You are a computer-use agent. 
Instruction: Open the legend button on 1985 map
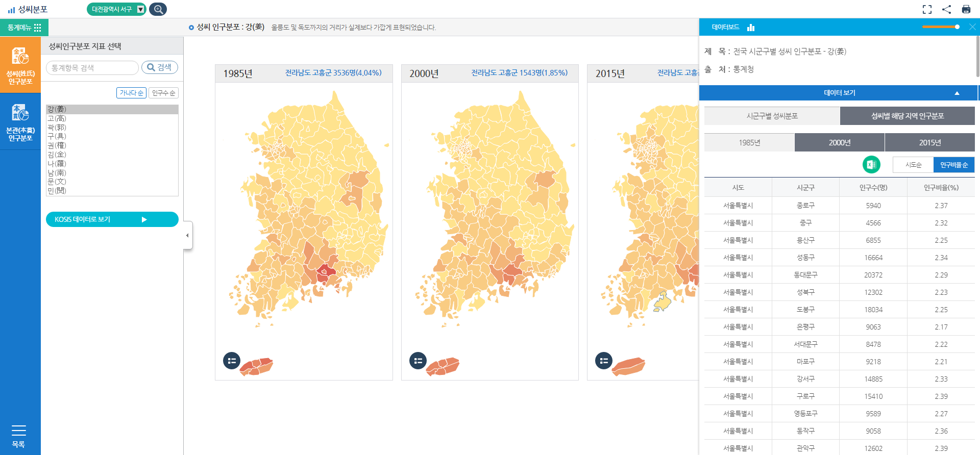coord(232,361)
